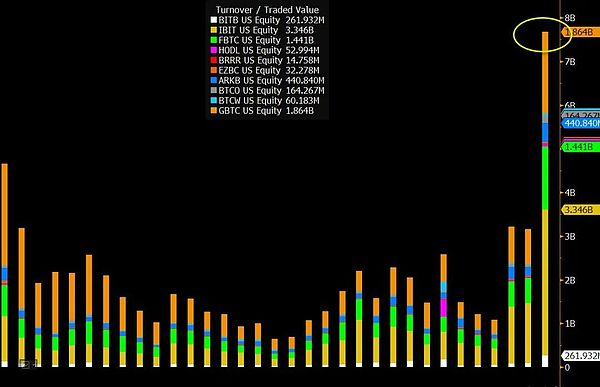
Task: Click the orange GBTC legend color swatch
Action: pos(214,111)
